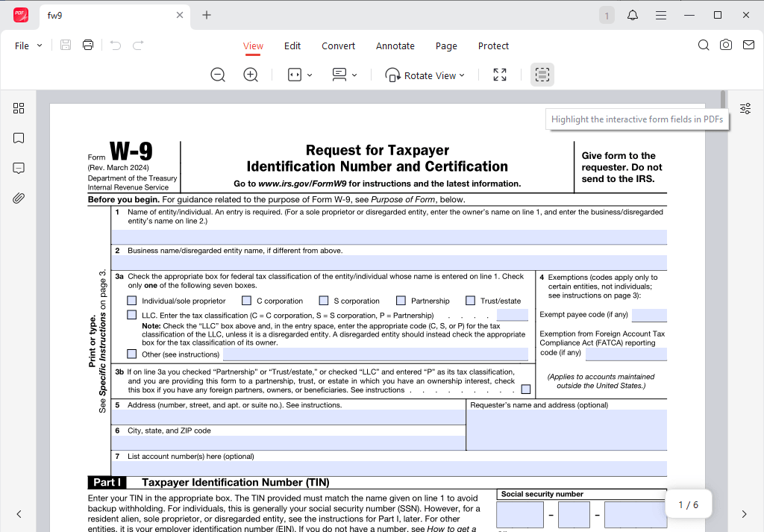Open the bookmarks panel in left sidebar
This screenshot has height=532, width=764.
click(x=19, y=138)
